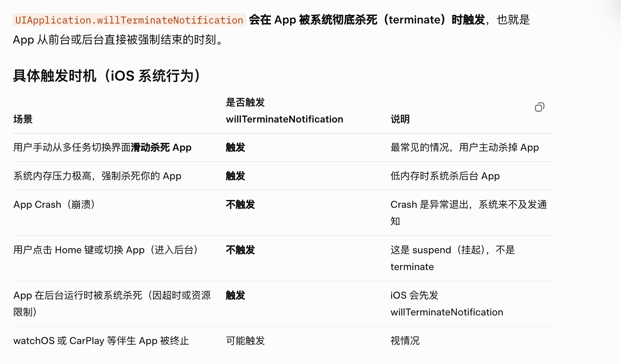This screenshot has width=621, height=364.
Task: Click the 低内存时系统杀后台 App text
Action: click(445, 176)
